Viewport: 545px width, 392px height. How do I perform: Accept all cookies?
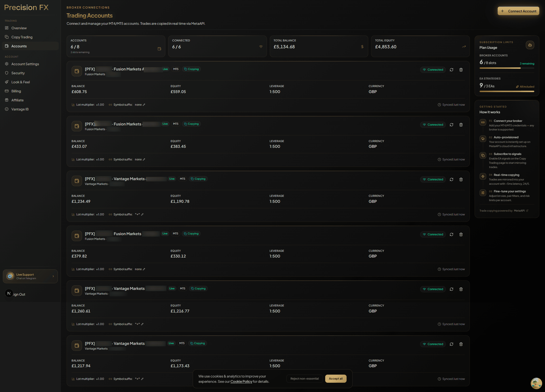click(x=335, y=378)
